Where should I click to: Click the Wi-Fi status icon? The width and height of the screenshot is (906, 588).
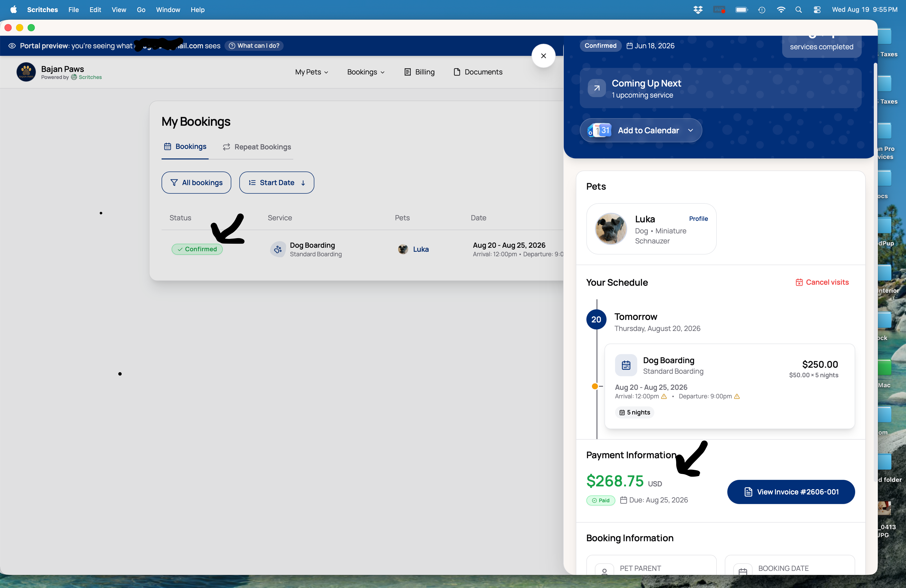781,10
